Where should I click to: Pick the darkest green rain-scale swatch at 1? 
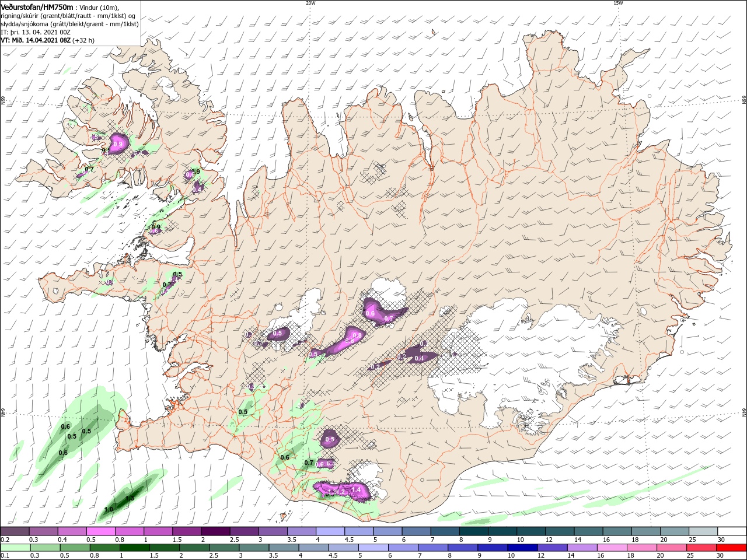point(135,548)
